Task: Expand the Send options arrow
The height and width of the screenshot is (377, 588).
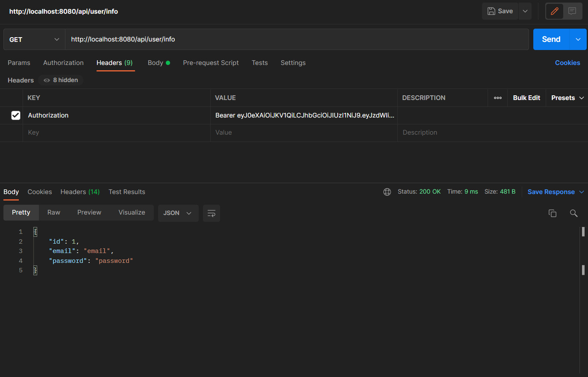Action: point(578,39)
